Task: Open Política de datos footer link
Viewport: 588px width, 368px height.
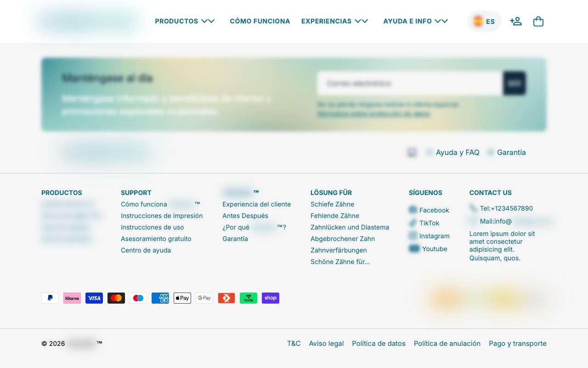Action: tap(379, 344)
